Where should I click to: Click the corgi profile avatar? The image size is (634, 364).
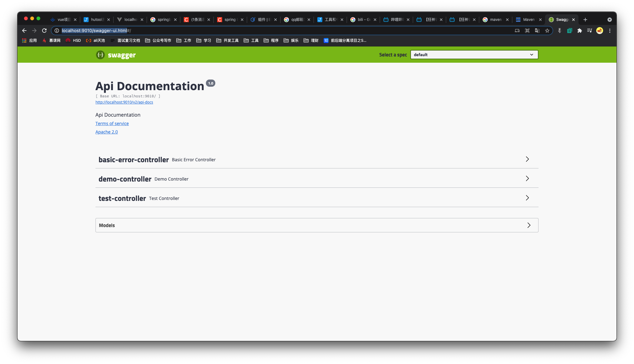599,31
